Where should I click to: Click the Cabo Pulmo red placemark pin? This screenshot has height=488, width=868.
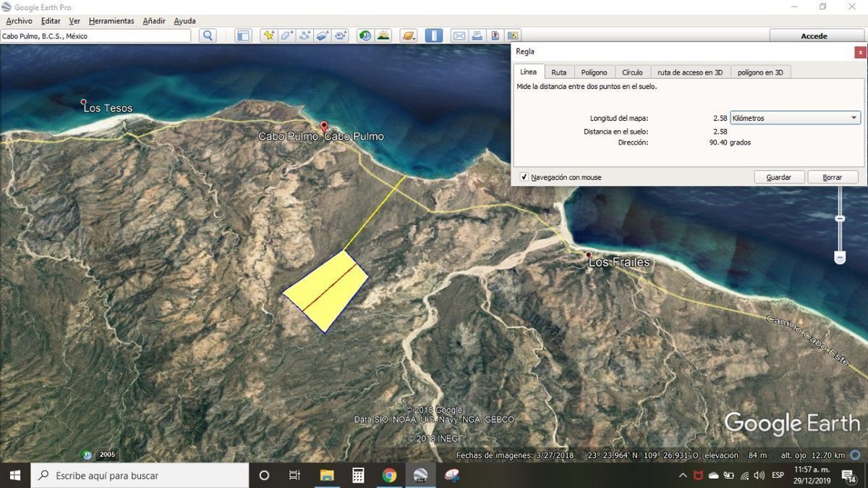coord(324,127)
